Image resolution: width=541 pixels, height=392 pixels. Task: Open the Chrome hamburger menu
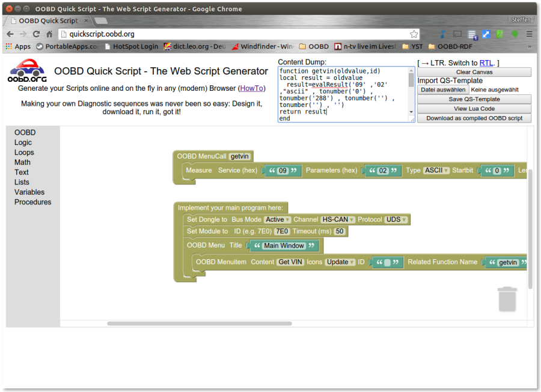coord(529,34)
